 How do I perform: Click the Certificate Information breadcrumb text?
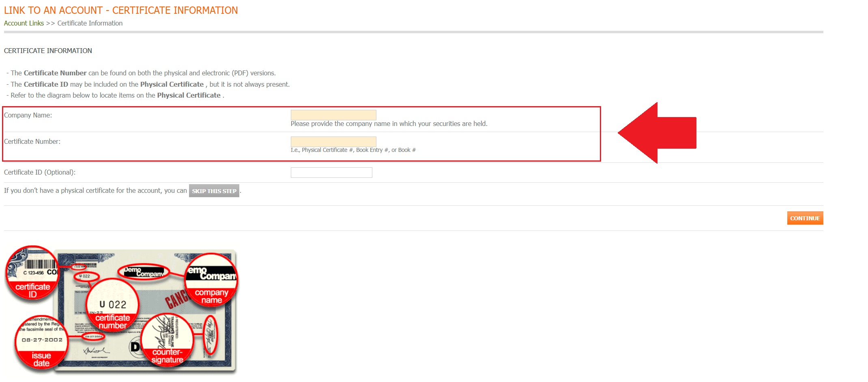tap(90, 23)
